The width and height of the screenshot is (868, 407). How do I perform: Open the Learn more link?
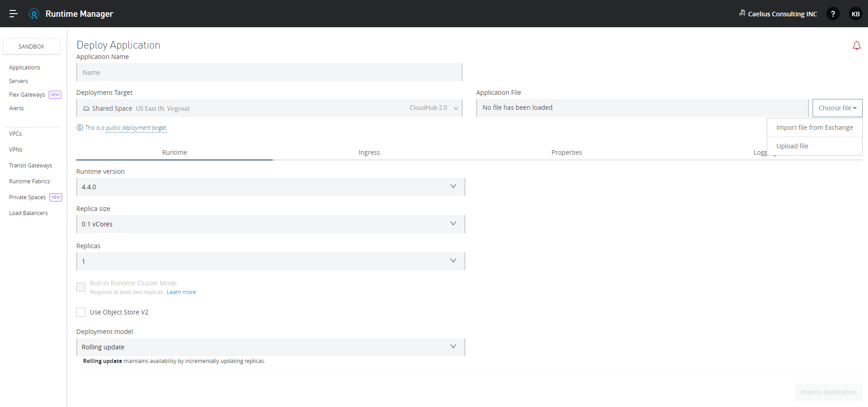point(181,292)
